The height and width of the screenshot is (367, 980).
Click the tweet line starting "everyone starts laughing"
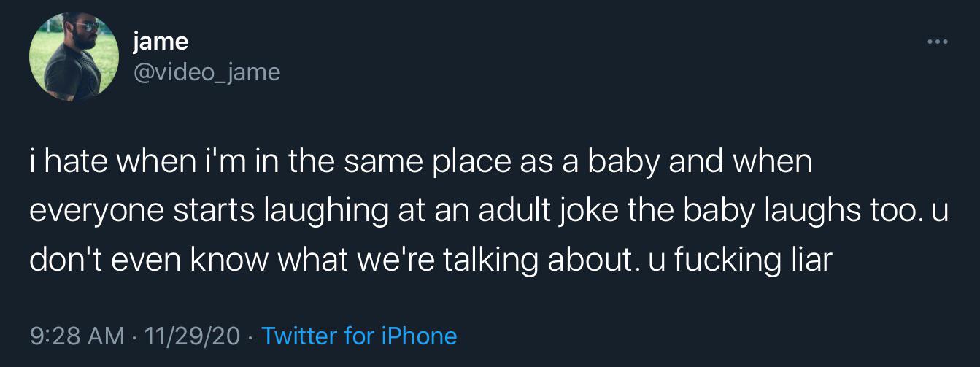tap(489, 211)
